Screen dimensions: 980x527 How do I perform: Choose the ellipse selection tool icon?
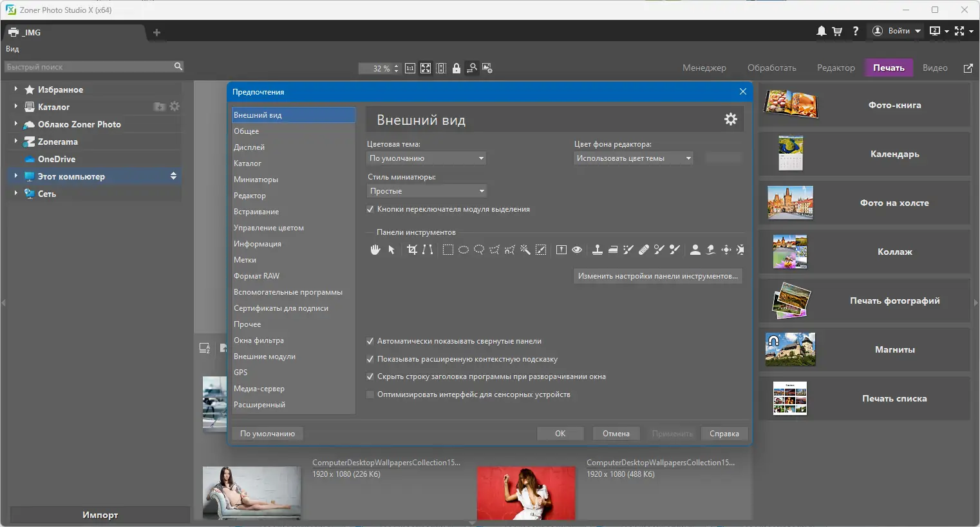coord(464,250)
